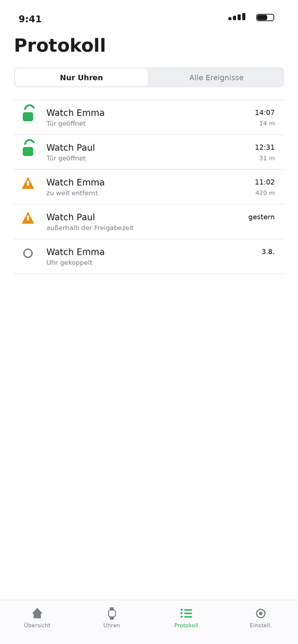Viewport: 298px width, 644px height.
Task: Open Watch Emma 'zu weit entfernt' entry
Action: (x=149, y=187)
